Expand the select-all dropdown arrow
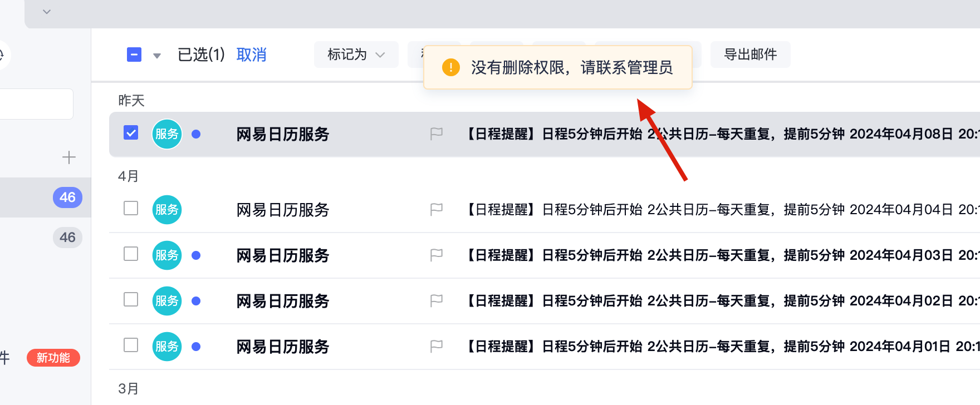Screen dimensions: 980x405 click(157, 56)
